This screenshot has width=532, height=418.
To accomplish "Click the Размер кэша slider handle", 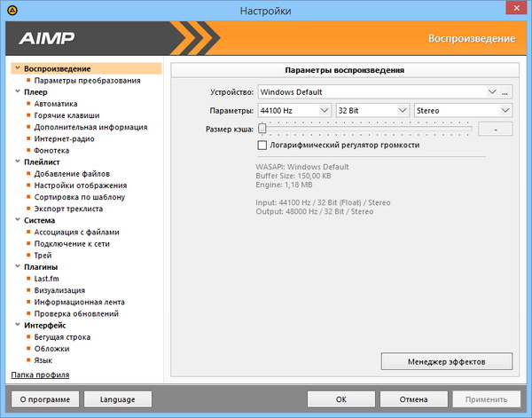I will point(262,129).
